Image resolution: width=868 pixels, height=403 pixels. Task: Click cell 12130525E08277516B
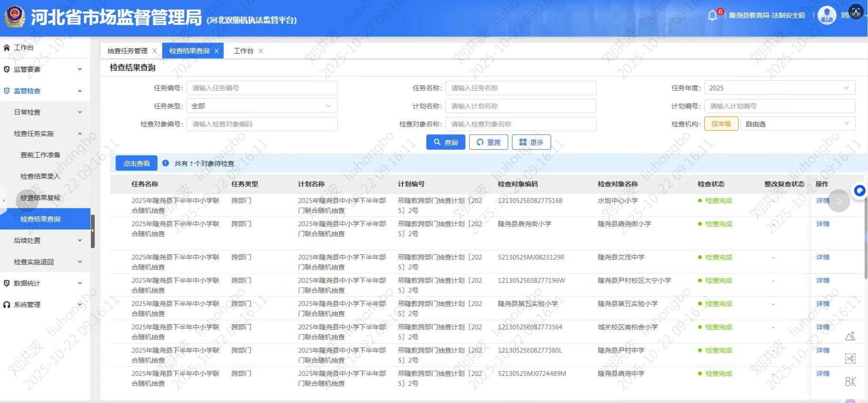click(x=530, y=200)
